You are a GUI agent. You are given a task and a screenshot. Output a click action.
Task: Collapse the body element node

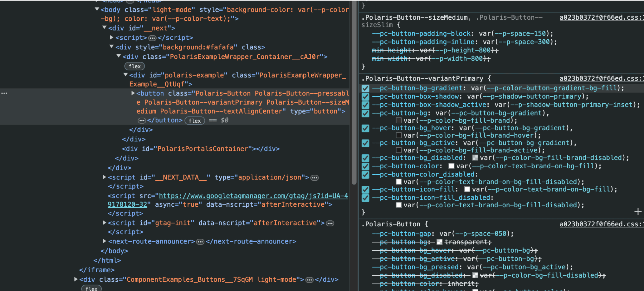point(97,9)
